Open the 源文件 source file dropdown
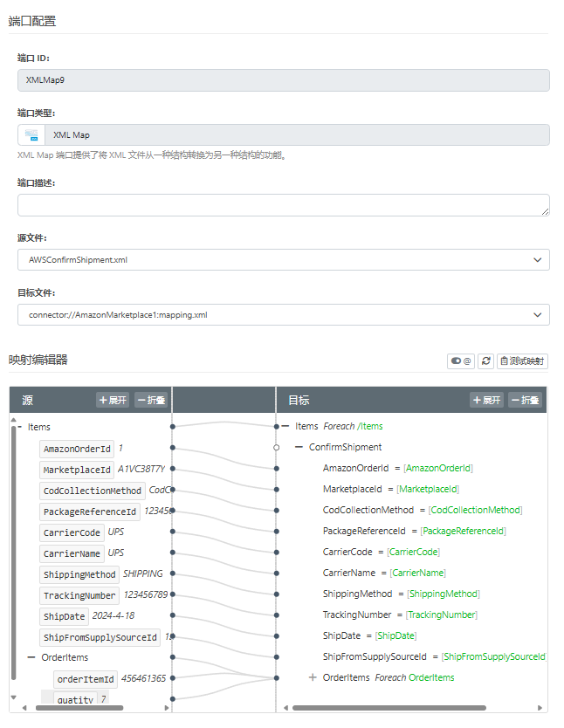 click(x=283, y=260)
